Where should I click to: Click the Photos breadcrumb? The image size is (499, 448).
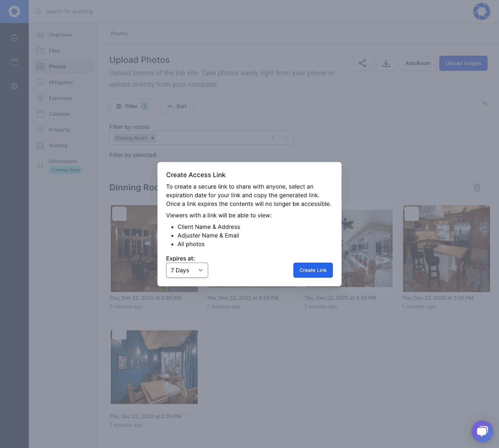click(x=119, y=33)
